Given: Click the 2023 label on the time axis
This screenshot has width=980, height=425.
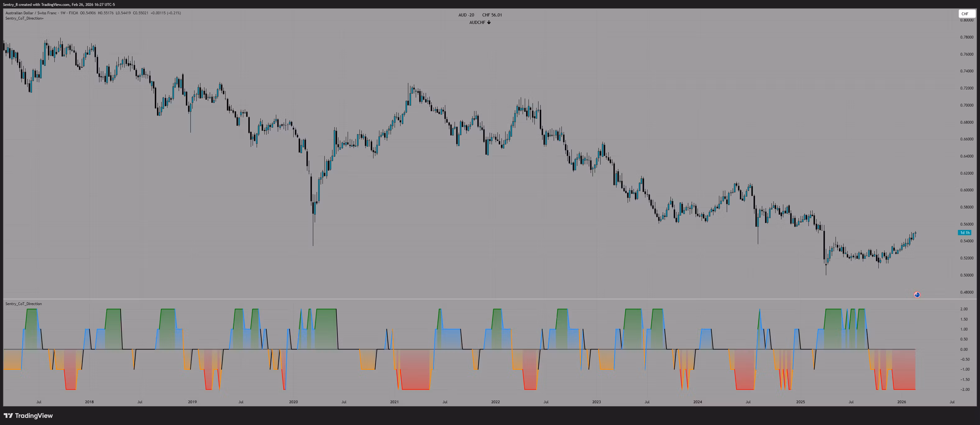Looking at the screenshot, I should coord(596,402).
